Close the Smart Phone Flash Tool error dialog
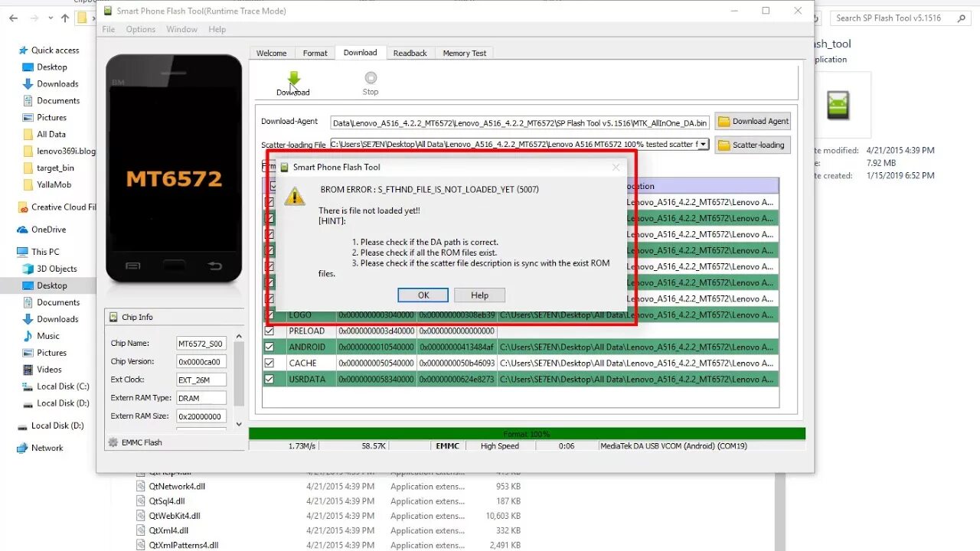Viewport: 980px width, 551px height. pos(616,167)
